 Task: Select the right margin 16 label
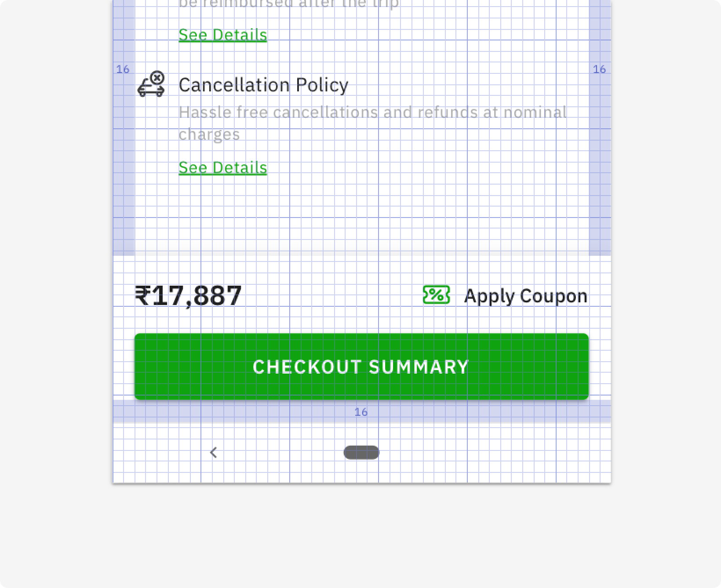[599, 69]
